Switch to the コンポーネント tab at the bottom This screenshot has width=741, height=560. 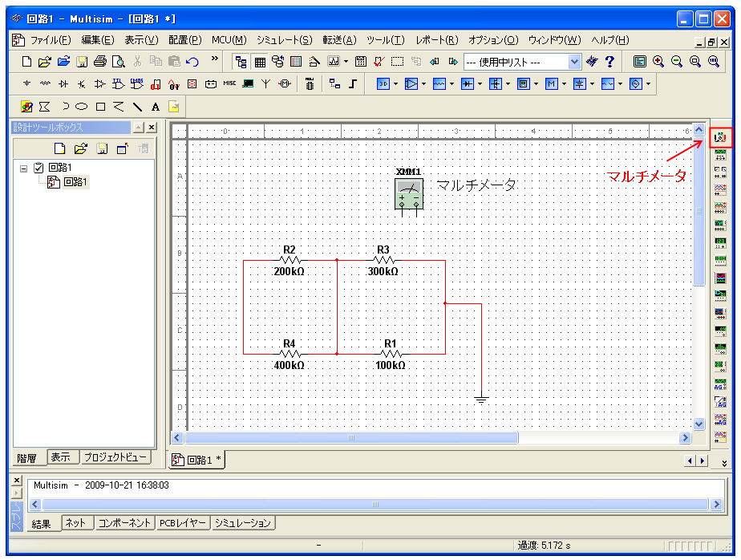(124, 523)
